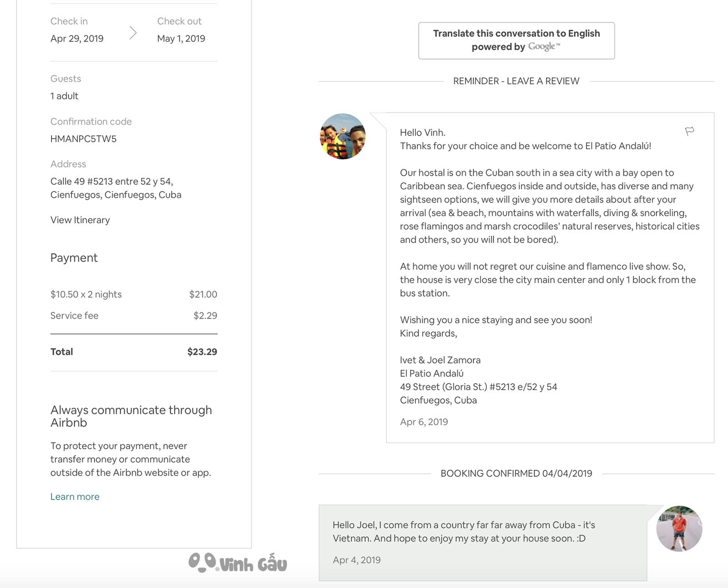Click the 1 adult guests entry
728x588 pixels.
(x=64, y=96)
